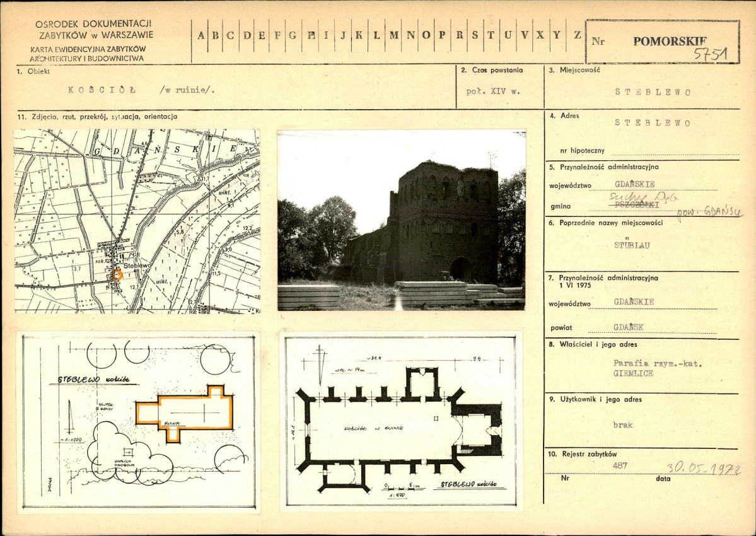This screenshot has height=536, width=756.
Task: Open the church floor plan drawing
Action: pos(401,421)
